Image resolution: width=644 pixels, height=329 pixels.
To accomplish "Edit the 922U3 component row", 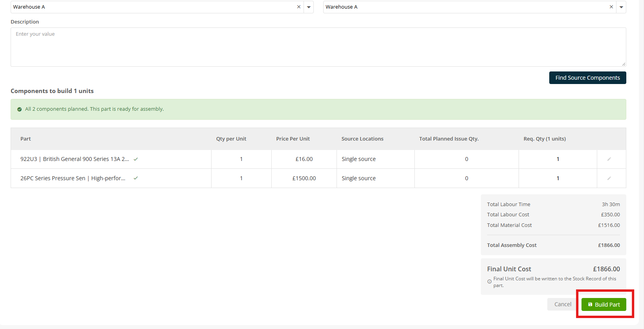I will click(609, 159).
